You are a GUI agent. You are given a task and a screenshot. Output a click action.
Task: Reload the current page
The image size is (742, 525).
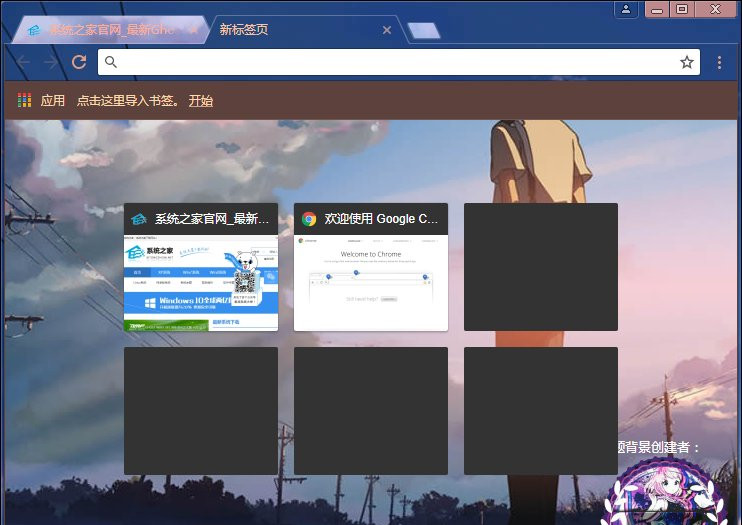tap(79, 62)
